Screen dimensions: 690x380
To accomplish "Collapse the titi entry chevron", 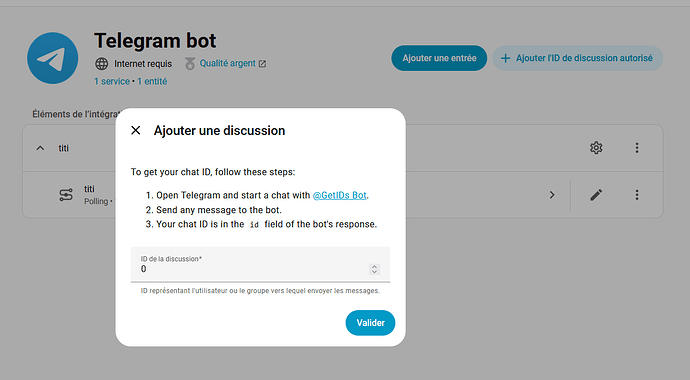I will click(40, 148).
